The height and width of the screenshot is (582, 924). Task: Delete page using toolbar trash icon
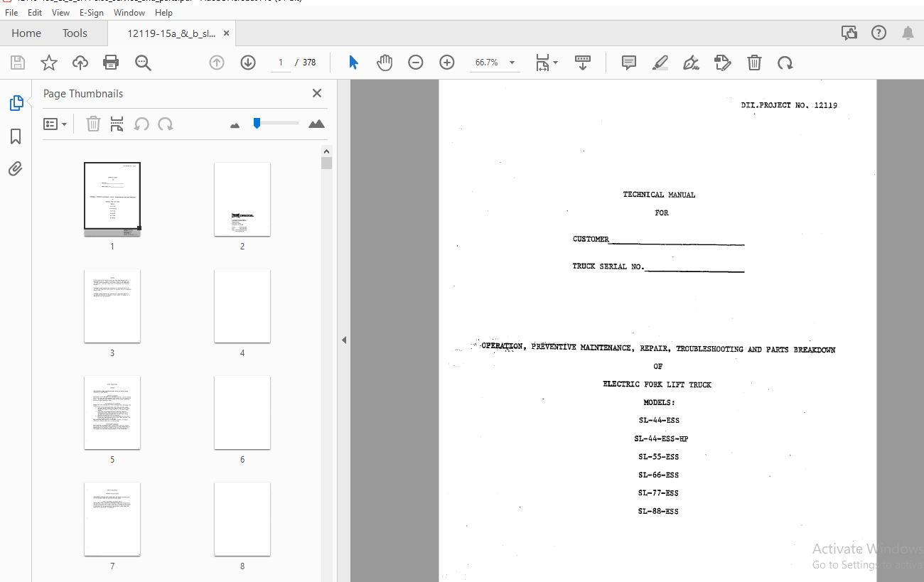point(754,63)
